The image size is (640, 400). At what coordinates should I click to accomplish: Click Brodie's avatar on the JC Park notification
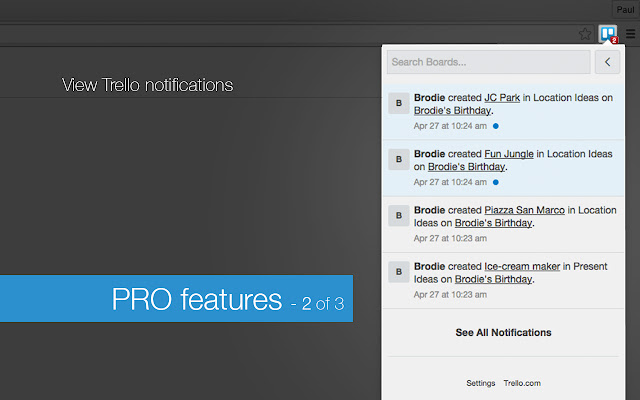[x=398, y=103]
